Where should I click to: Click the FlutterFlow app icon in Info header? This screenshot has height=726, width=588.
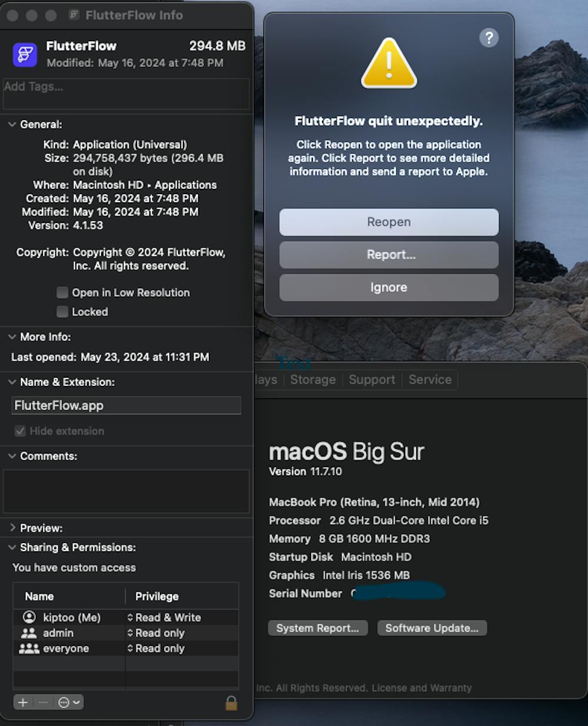pyautogui.click(x=25, y=55)
